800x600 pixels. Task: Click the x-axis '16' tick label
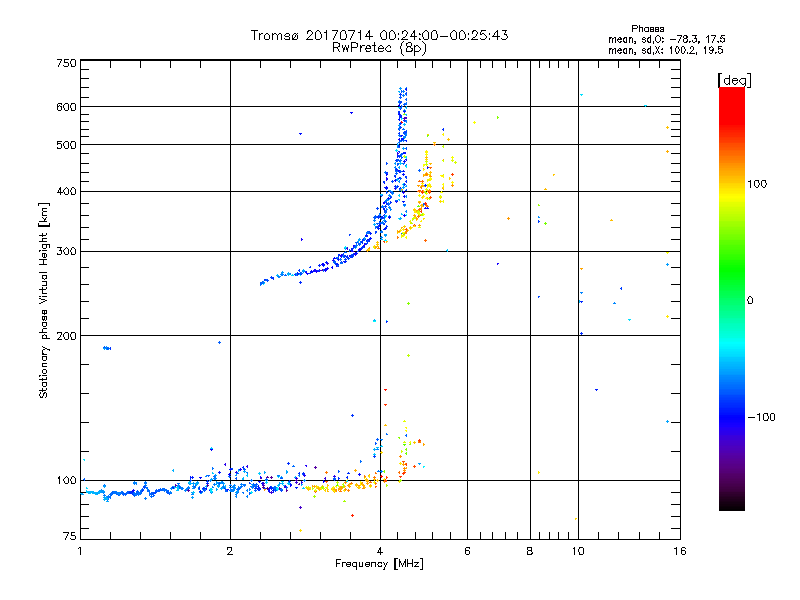tap(680, 551)
